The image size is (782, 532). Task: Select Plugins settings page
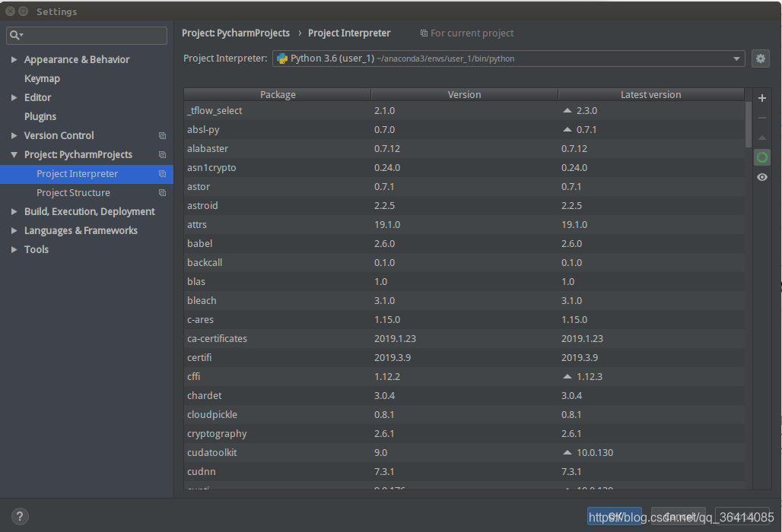pos(40,116)
